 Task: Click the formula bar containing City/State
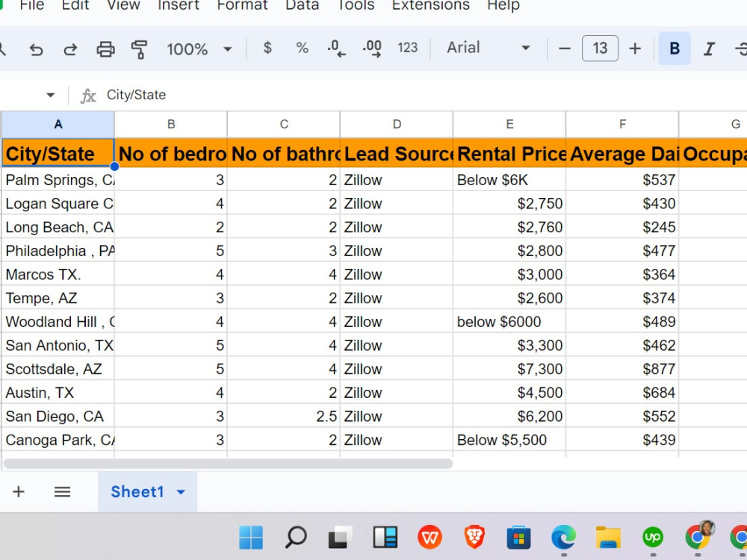click(424, 95)
